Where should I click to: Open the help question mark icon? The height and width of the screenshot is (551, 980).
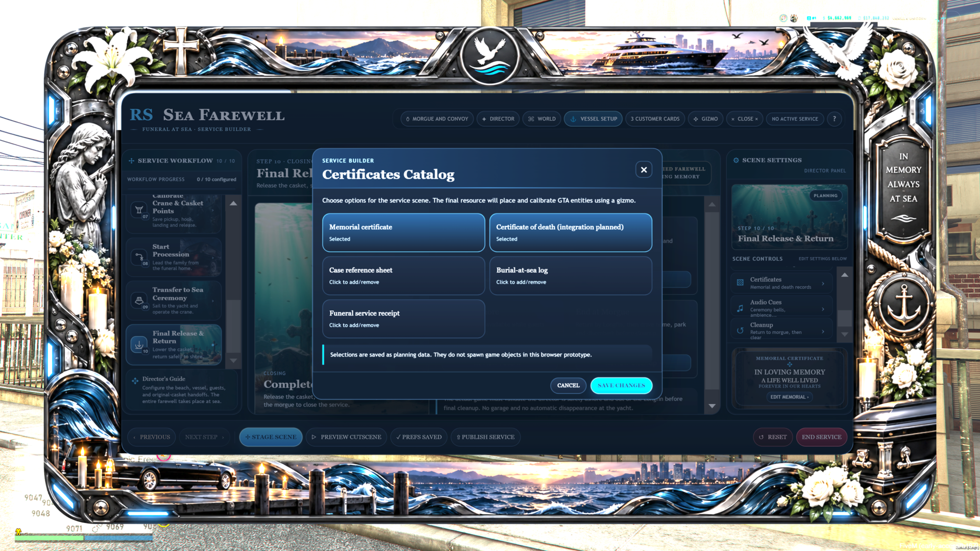point(834,119)
